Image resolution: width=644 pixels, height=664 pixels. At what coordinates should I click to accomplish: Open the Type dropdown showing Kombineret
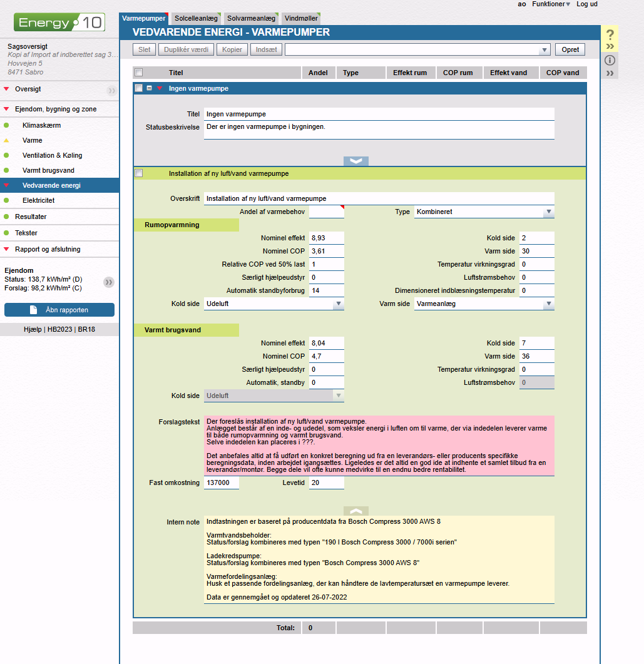(x=484, y=212)
